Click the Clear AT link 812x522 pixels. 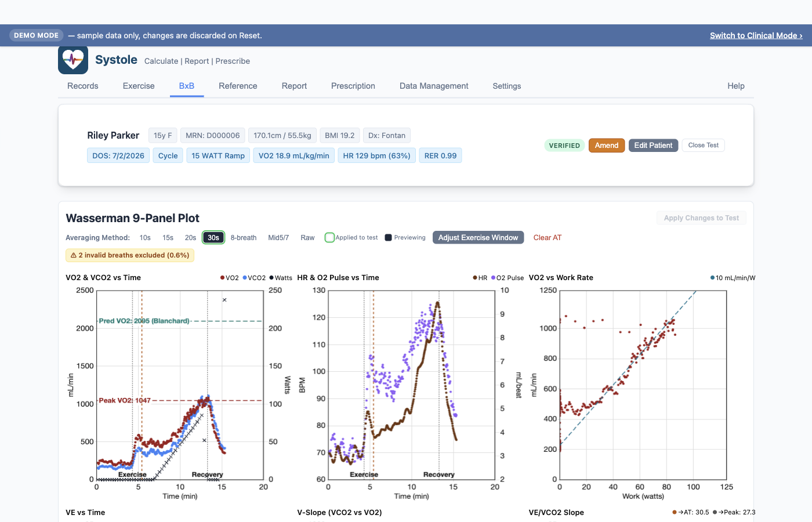tap(548, 238)
